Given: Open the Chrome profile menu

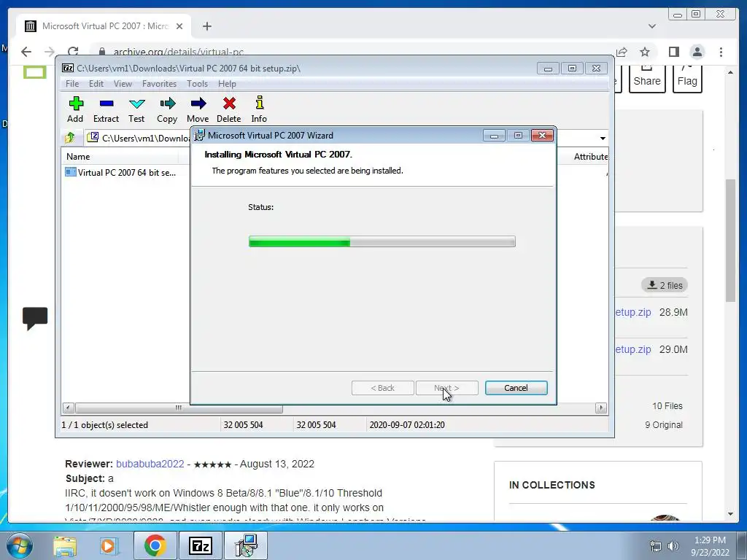Looking at the screenshot, I should click(697, 52).
